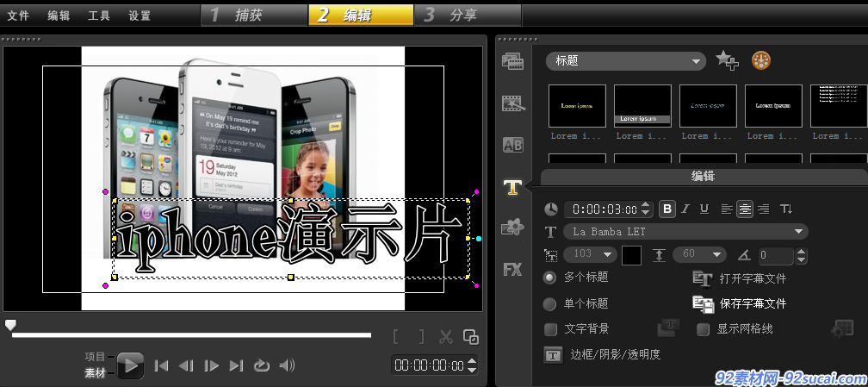Play the project preview
This screenshot has width=868, height=387.
tap(131, 365)
